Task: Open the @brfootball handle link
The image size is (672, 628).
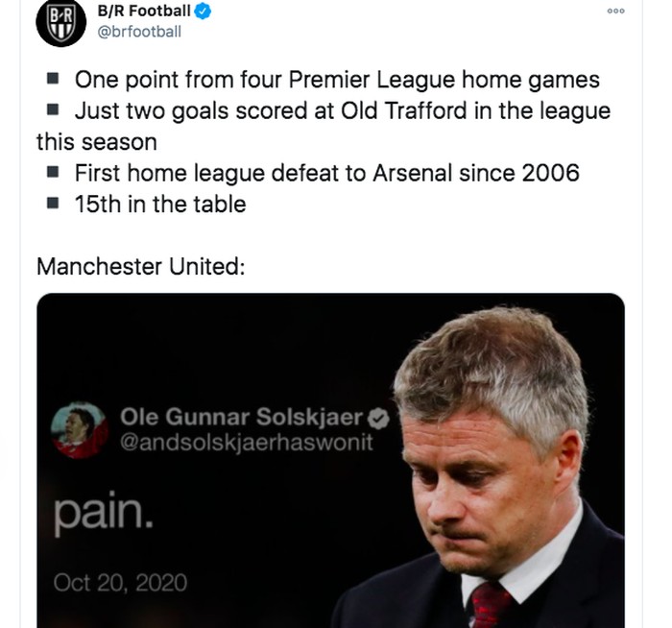Action: pos(139,32)
